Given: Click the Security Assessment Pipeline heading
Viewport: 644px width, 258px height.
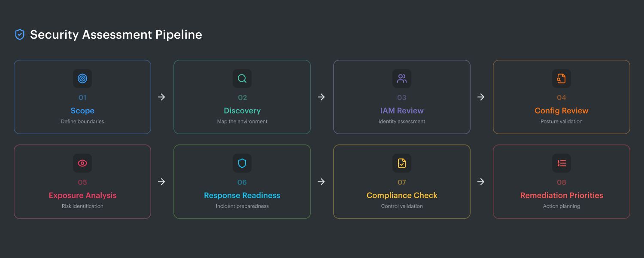Looking at the screenshot, I should [x=115, y=34].
